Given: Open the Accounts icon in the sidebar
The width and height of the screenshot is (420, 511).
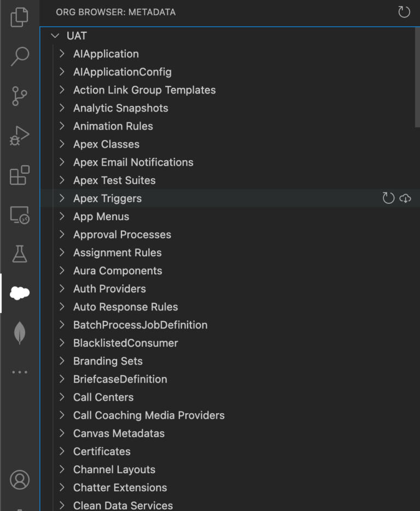Looking at the screenshot, I should (20, 480).
